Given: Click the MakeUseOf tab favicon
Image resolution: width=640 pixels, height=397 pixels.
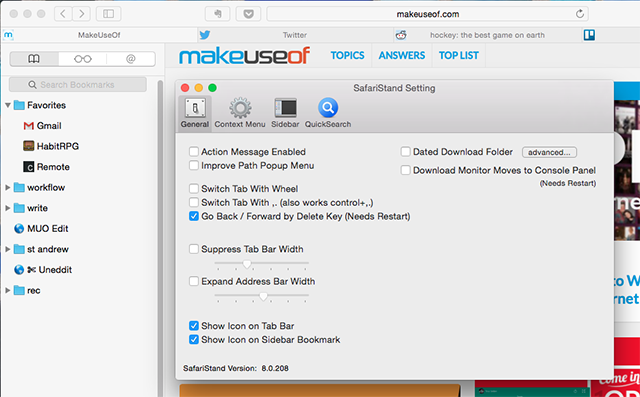Looking at the screenshot, I should pos(8,35).
